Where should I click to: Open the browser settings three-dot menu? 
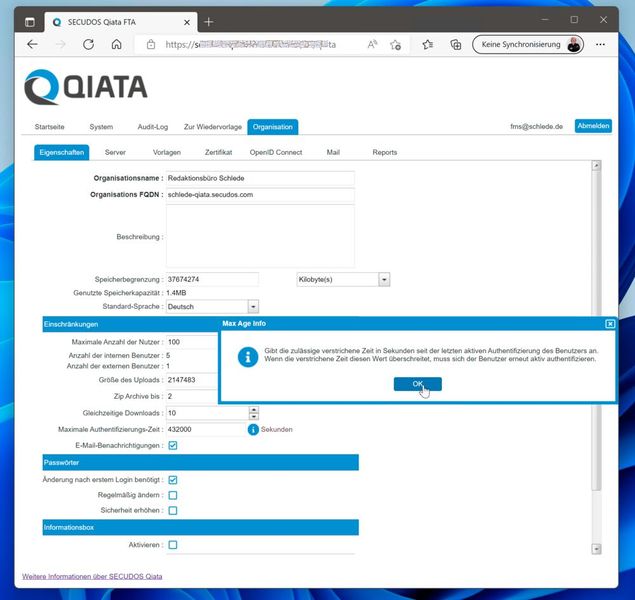click(x=601, y=45)
